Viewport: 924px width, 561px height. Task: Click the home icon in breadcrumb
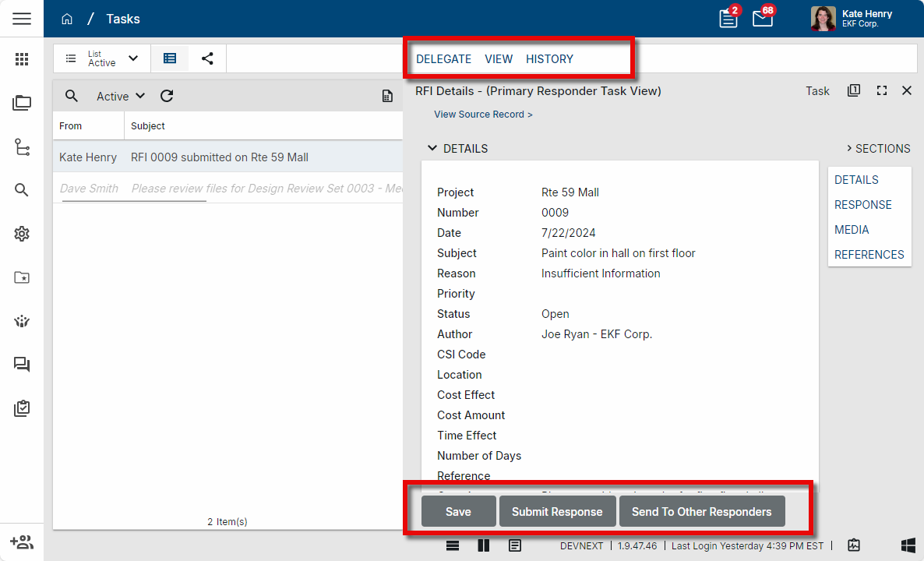67,19
